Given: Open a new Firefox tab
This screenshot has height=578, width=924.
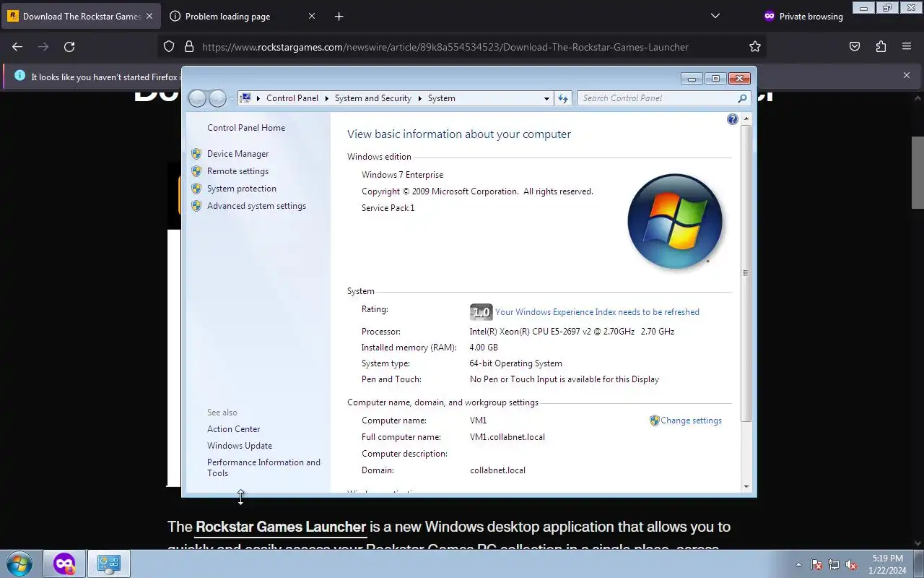Looking at the screenshot, I should pyautogui.click(x=339, y=16).
